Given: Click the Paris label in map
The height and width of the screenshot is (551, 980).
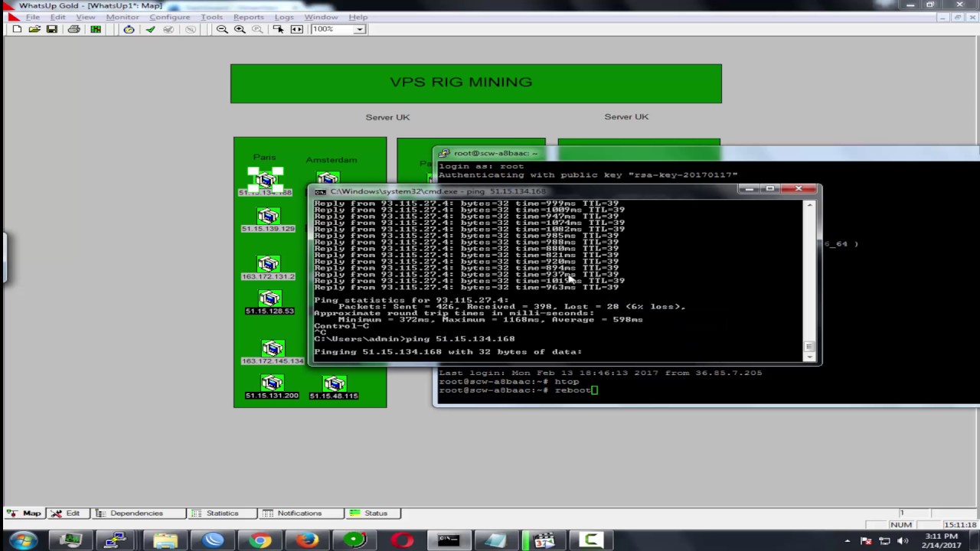Looking at the screenshot, I should (264, 157).
